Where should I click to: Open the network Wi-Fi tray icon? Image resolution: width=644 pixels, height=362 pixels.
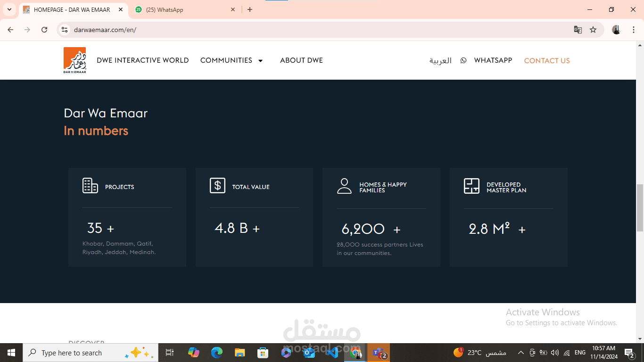point(567,353)
